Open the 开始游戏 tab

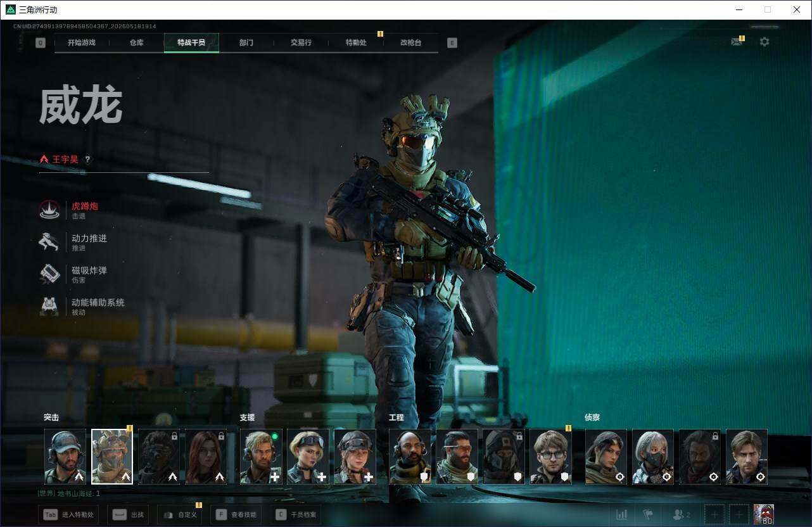coord(82,42)
